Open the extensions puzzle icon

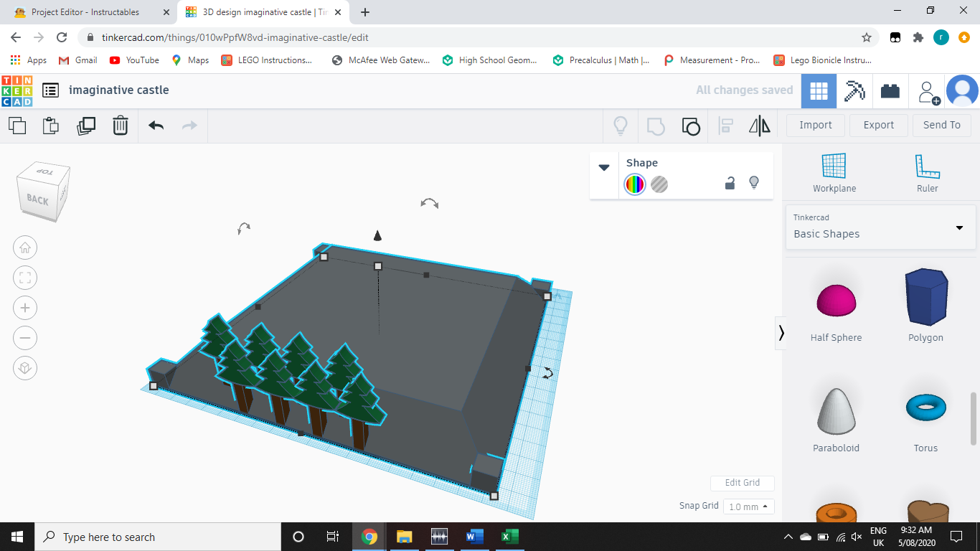coord(918,37)
